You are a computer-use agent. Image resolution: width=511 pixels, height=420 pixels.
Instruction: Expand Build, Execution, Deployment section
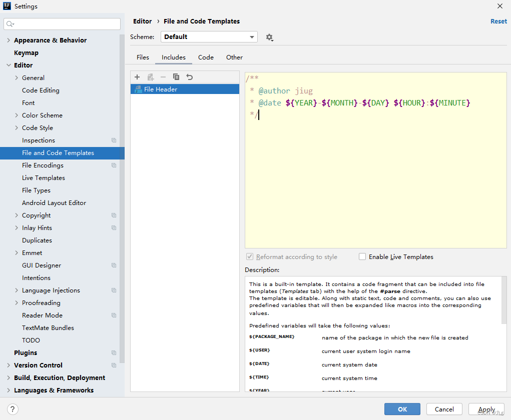coord(9,377)
